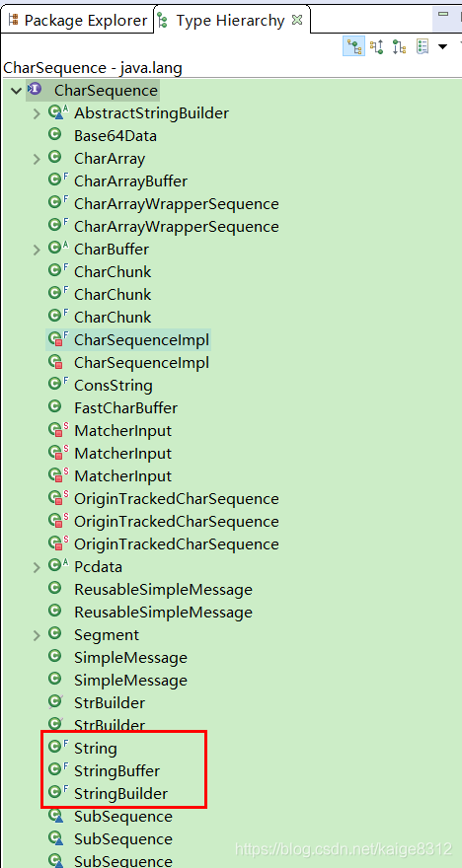Toggle Show the Subtype Hierarchy button
462x868 pixels.
399,47
